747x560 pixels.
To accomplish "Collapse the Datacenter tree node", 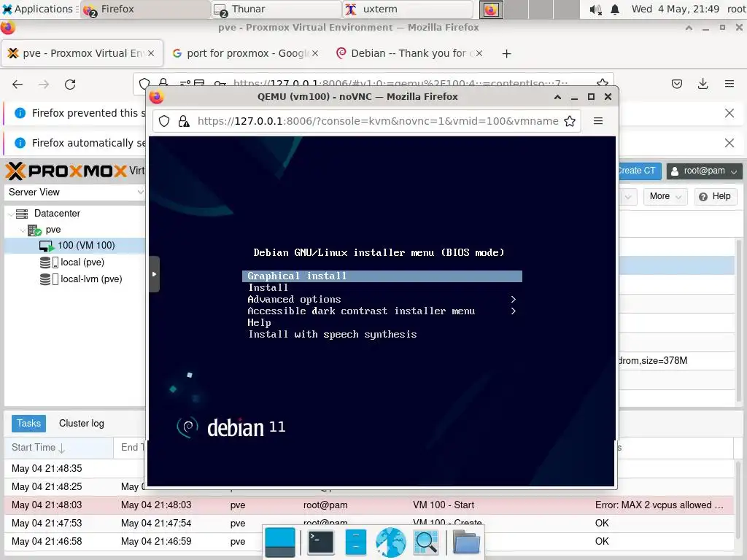I will point(10,214).
